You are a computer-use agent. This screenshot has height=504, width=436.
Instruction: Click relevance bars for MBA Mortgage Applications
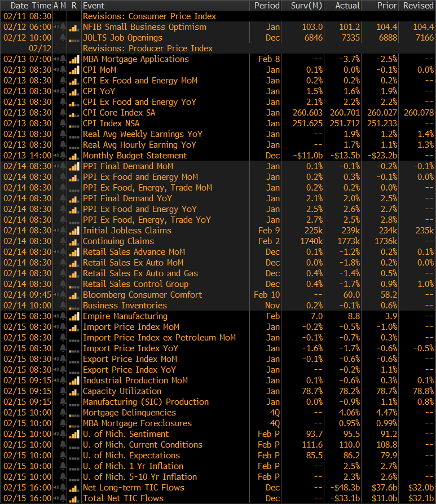click(x=73, y=59)
